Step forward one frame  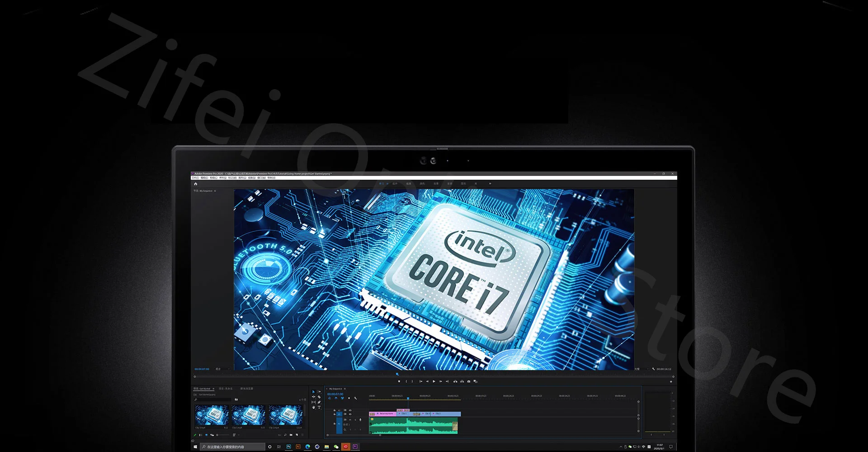441,381
